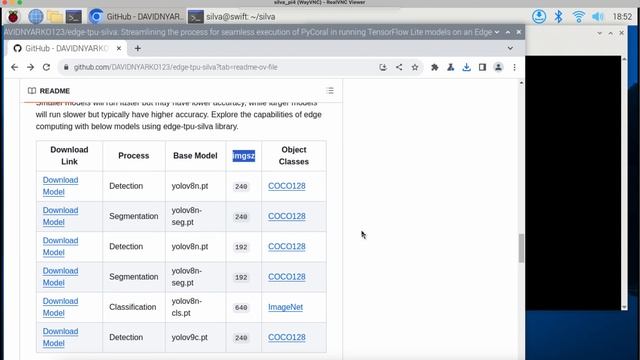640x360 pixels.
Task: Click the terminal window scrollbar down arrow
Action: coord(624,307)
